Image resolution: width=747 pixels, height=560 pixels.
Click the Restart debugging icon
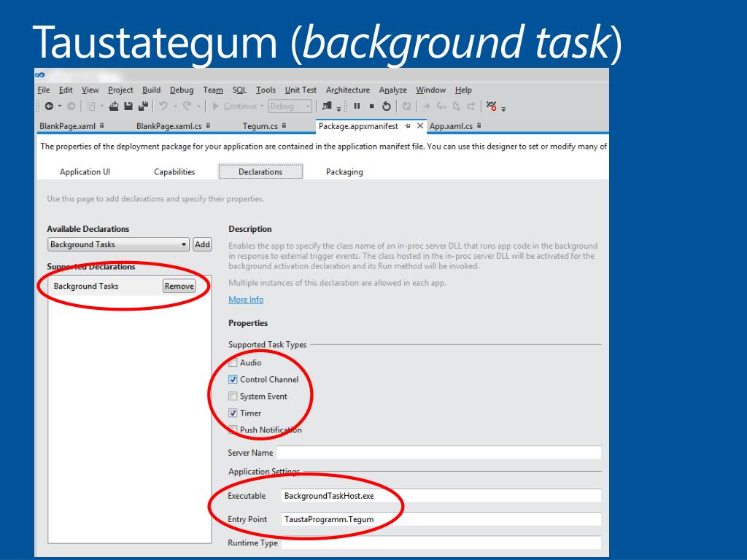pos(387,106)
